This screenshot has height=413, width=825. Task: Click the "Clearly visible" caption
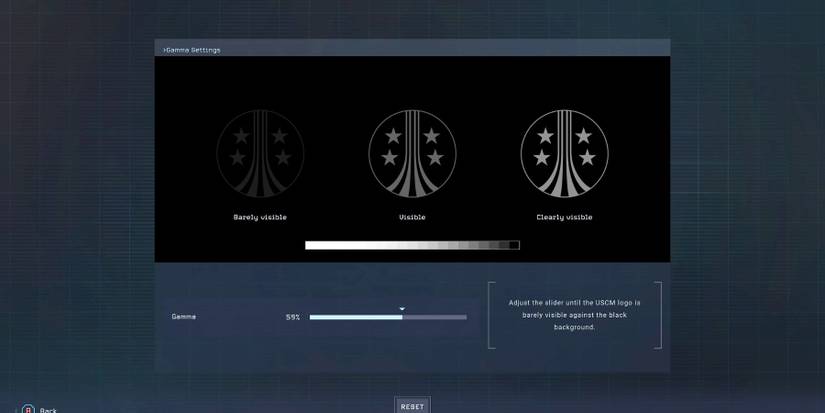point(565,217)
